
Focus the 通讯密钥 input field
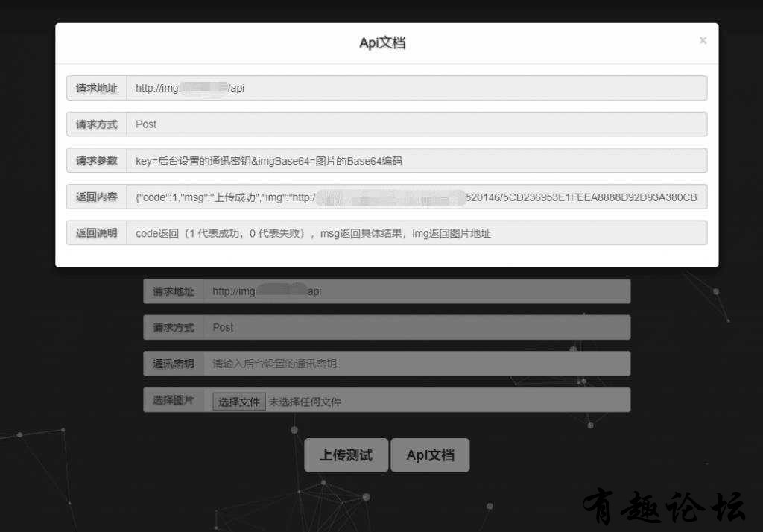pyautogui.click(x=417, y=364)
